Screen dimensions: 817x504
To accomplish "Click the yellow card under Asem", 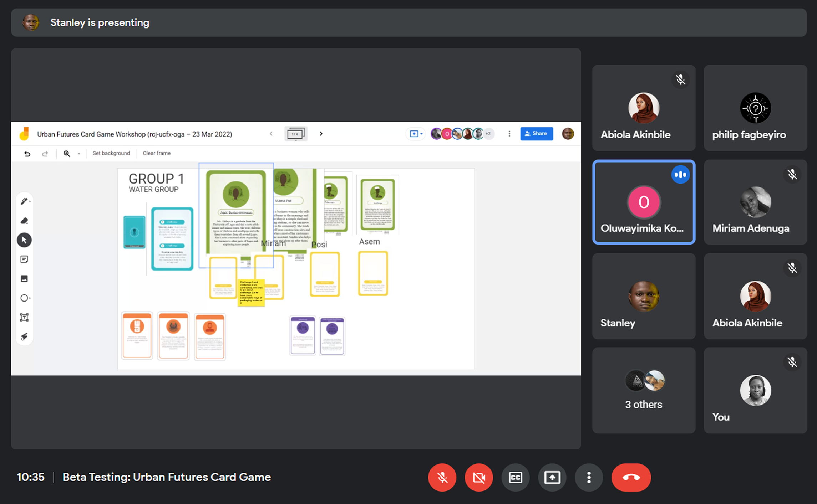I will click(373, 273).
